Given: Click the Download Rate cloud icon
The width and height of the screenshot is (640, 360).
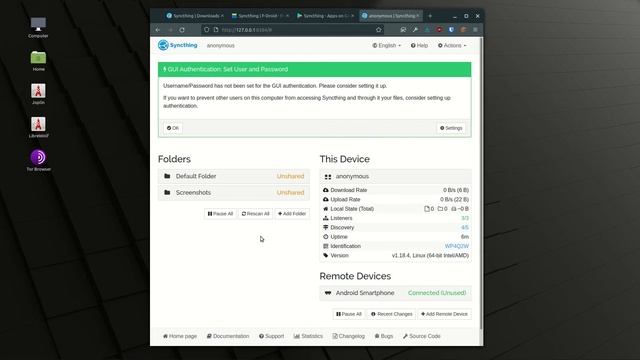Looking at the screenshot, I should coord(326,190).
